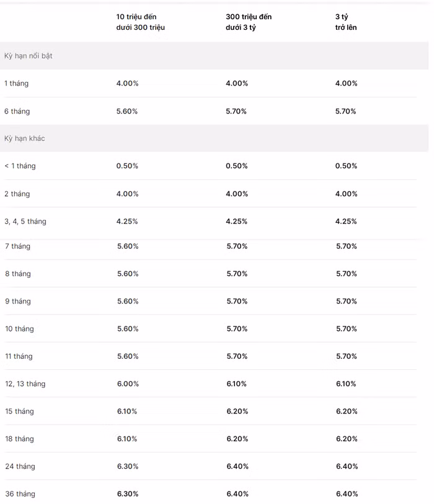Select the "12, 13 tháng" row label
This screenshot has height=504, width=434.
pyautogui.click(x=25, y=384)
